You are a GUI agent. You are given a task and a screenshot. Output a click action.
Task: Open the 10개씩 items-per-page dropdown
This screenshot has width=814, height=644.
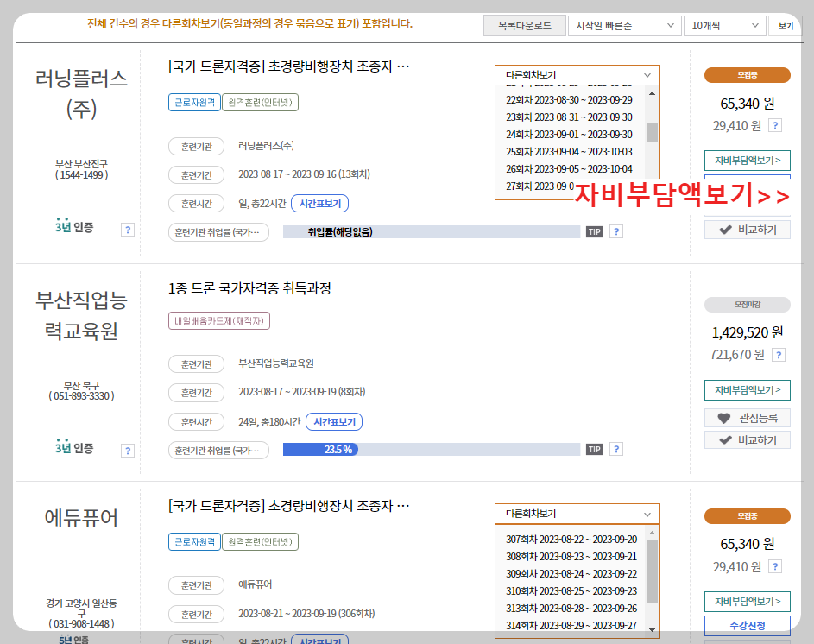pos(725,26)
